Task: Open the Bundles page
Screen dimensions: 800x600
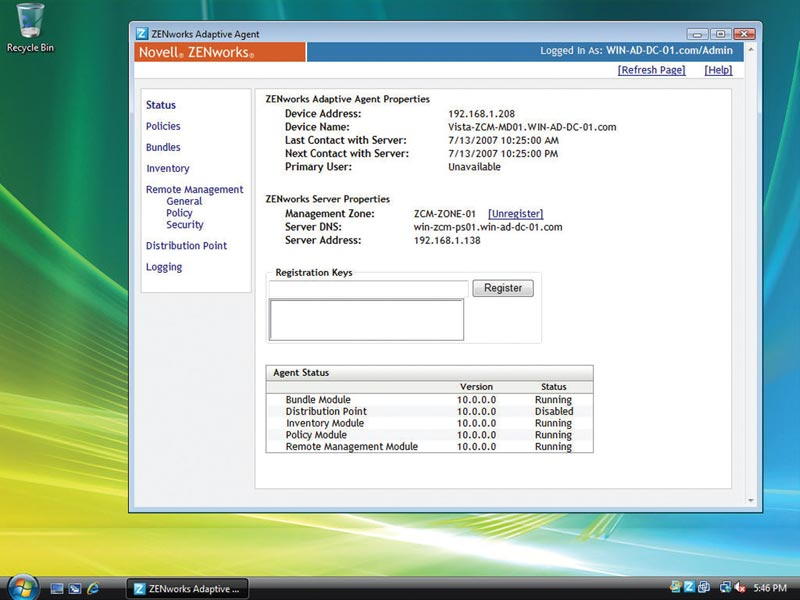Action: click(x=163, y=147)
